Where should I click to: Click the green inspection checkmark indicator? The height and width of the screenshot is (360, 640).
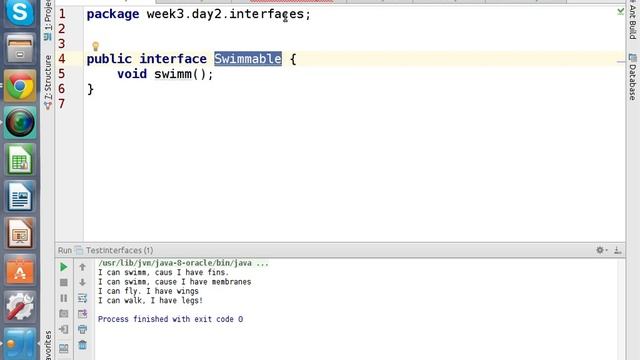pyautogui.click(x=620, y=11)
